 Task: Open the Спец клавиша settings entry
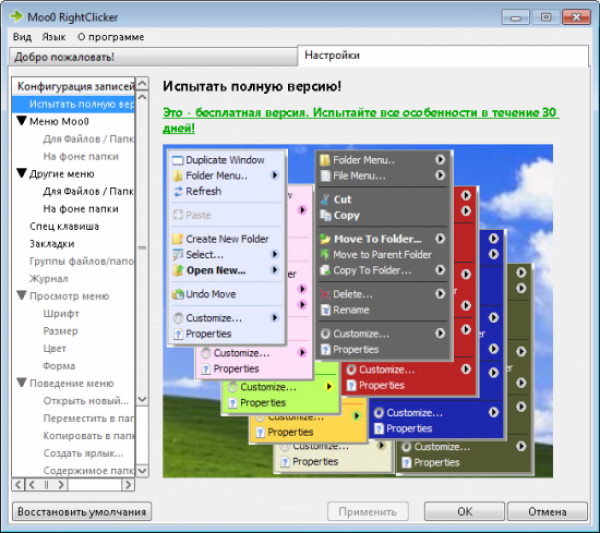tap(64, 227)
